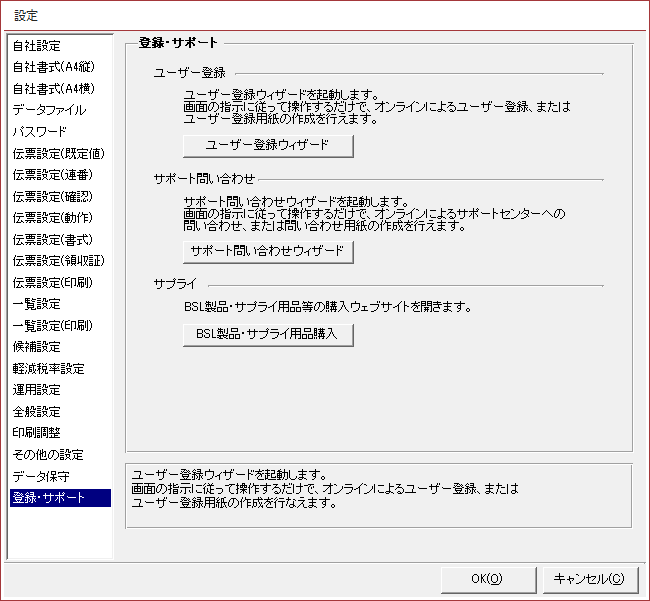This screenshot has width=650, height=601.
Task: Go to 軽減税率設定 settings
Action: 60,368
